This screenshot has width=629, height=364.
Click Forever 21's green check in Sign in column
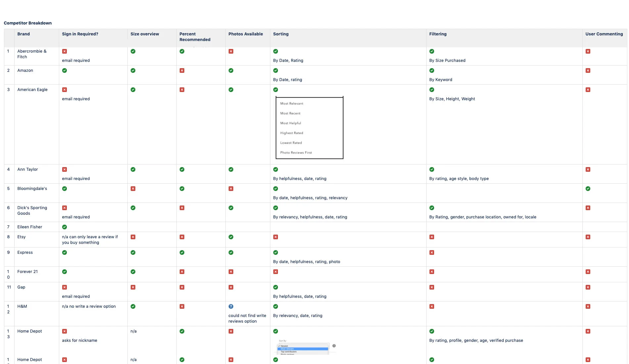(65, 272)
